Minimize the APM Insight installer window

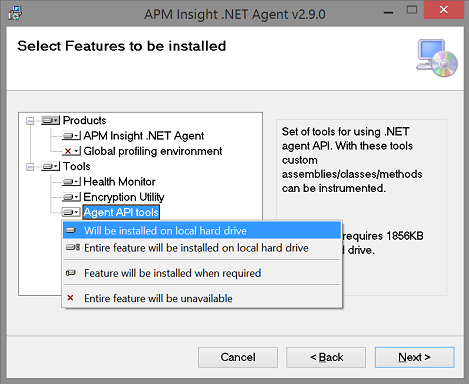click(x=388, y=13)
